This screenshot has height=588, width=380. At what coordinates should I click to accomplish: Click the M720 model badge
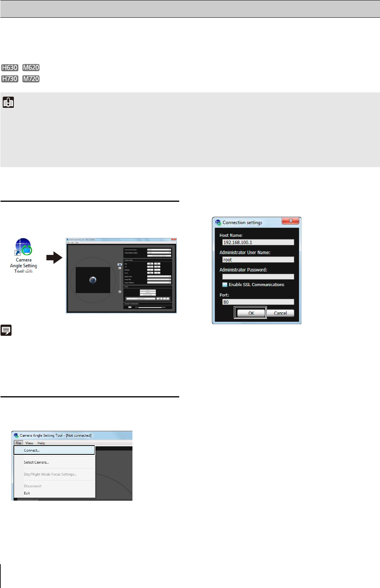pos(31,79)
